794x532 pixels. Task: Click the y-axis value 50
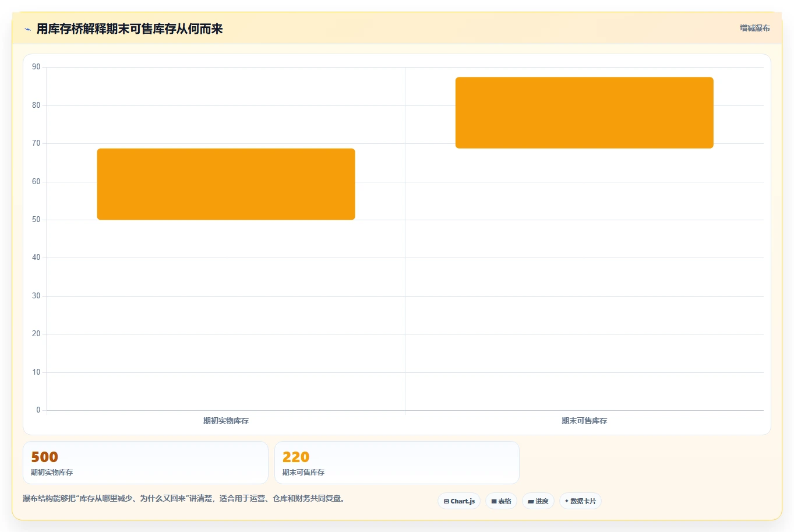(36, 220)
